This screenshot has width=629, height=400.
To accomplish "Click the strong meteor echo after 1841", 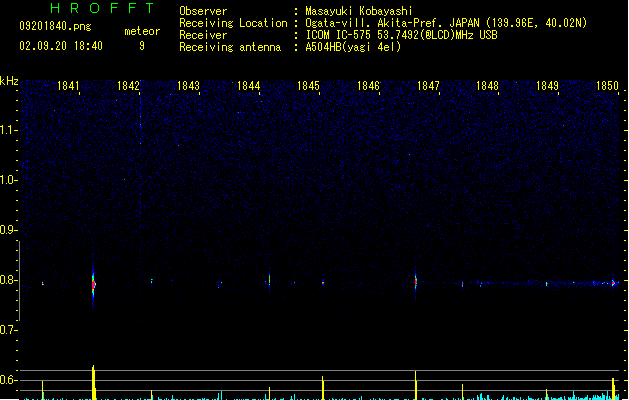I will (x=93, y=284).
